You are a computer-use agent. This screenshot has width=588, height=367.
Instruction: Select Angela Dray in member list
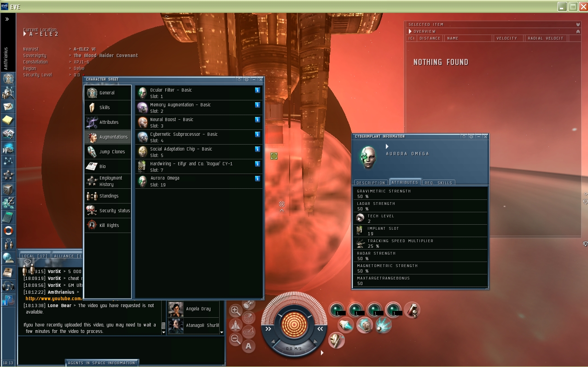pyautogui.click(x=194, y=309)
